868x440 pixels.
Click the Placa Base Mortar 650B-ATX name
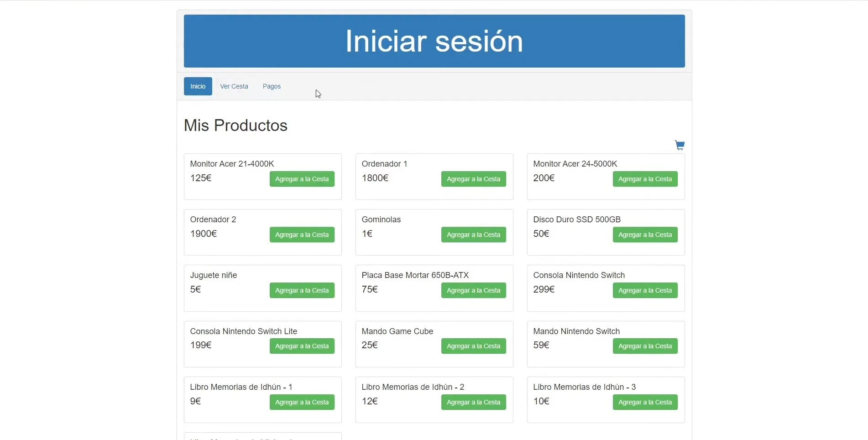[415, 275]
